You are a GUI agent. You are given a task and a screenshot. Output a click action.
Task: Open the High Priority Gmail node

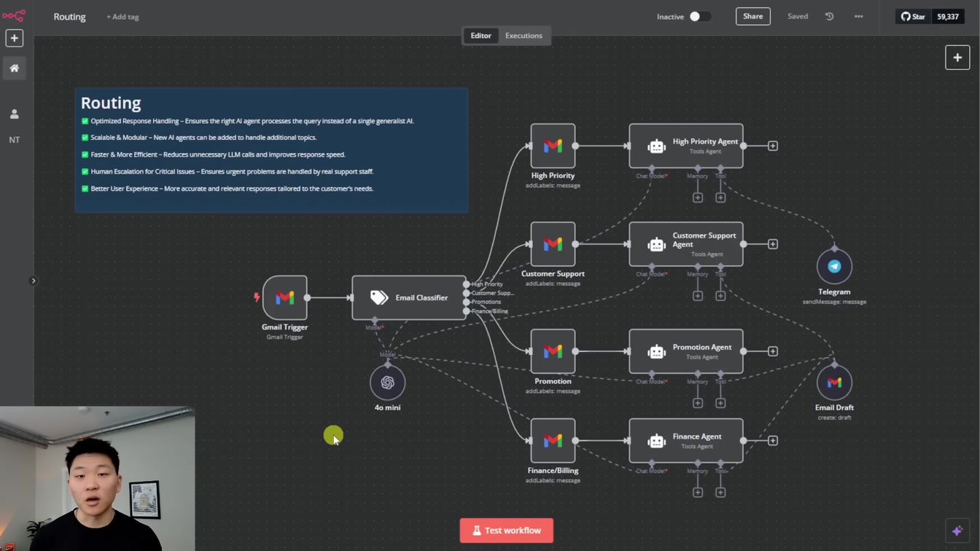[x=553, y=146]
